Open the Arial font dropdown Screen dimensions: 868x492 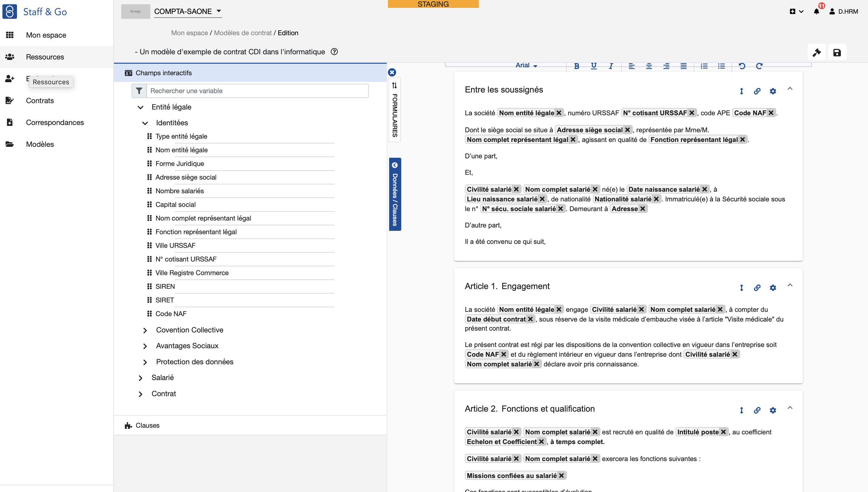click(x=526, y=65)
